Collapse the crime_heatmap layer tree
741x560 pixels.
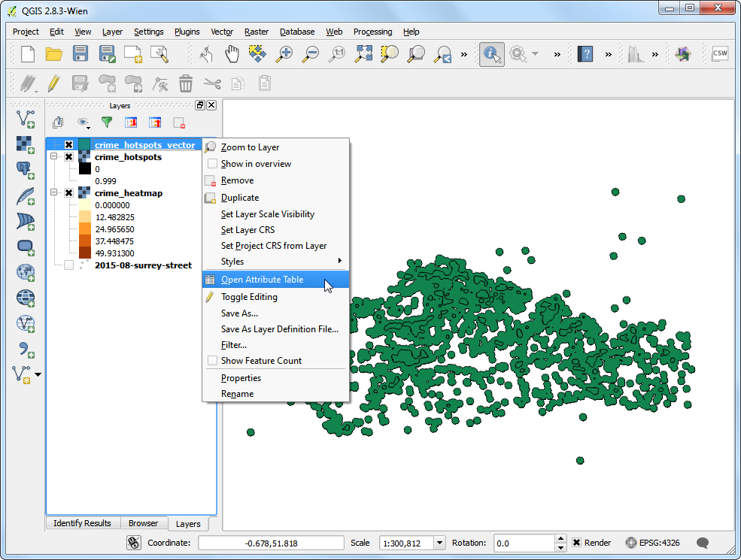pos(54,192)
